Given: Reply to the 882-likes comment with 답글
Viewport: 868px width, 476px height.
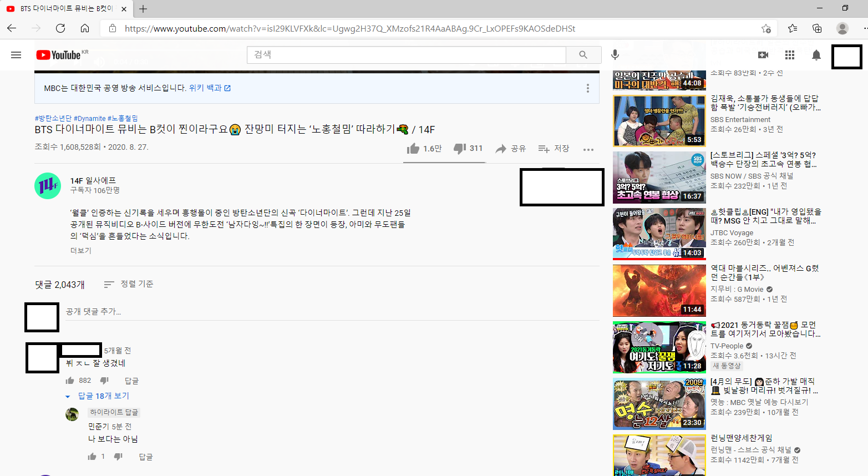Looking at the screenshot, I should pyautogui.click(x=131, y=381).
